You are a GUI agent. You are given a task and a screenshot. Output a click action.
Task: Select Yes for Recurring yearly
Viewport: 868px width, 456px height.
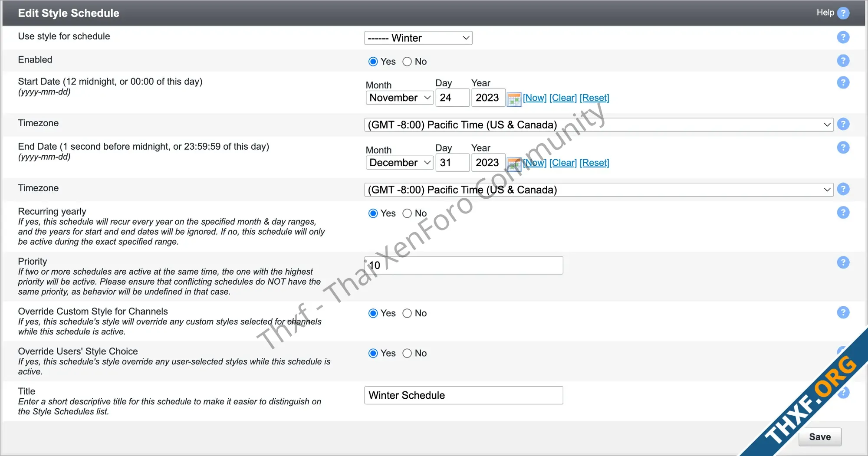point(373,213)
